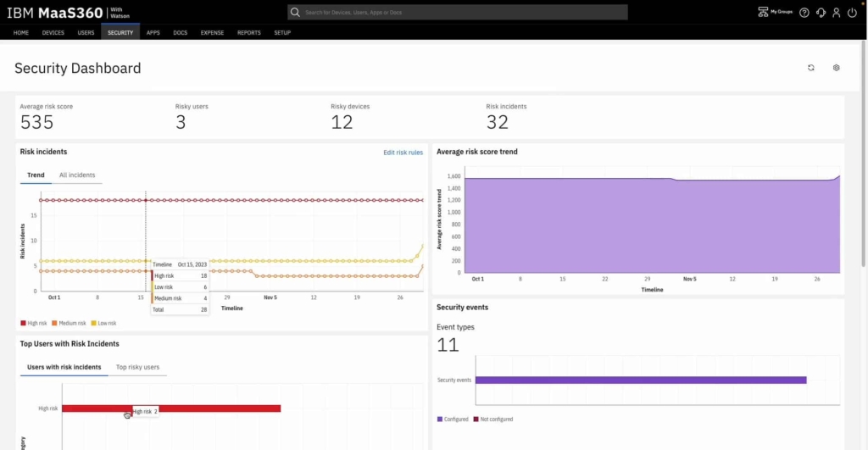Toggle Not configured legend item

pos(493,419)
